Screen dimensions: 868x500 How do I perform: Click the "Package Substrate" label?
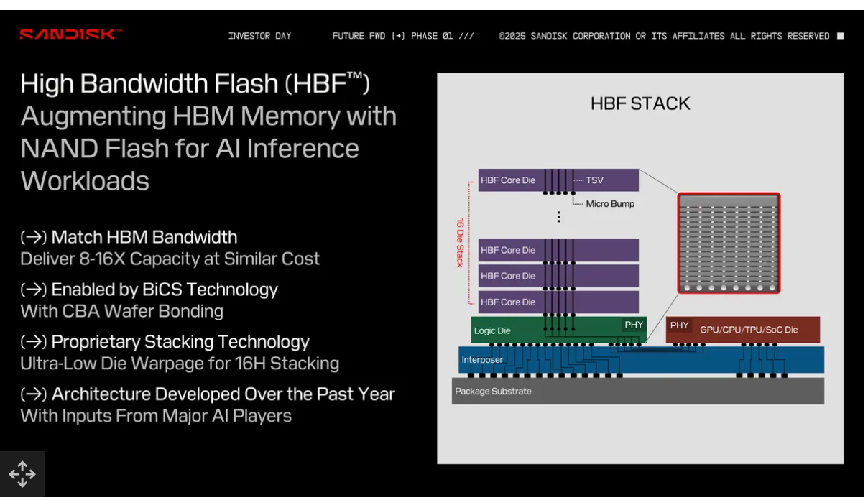click(x=493, y=392)
